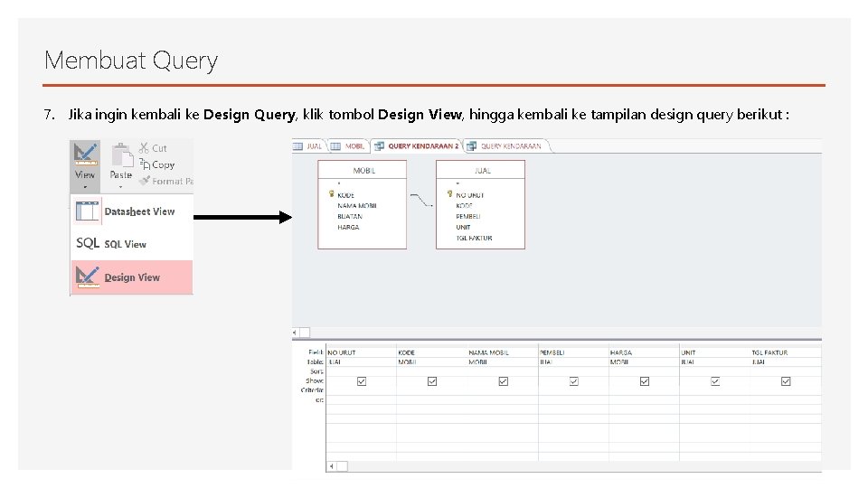Click the View ribbon icon
Screen dimensions: 868x488
(x=85, y=155)
